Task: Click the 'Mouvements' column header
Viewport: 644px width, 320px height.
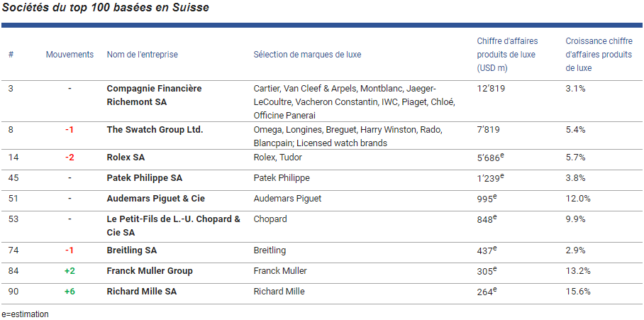Action: (x=70, y=55)
